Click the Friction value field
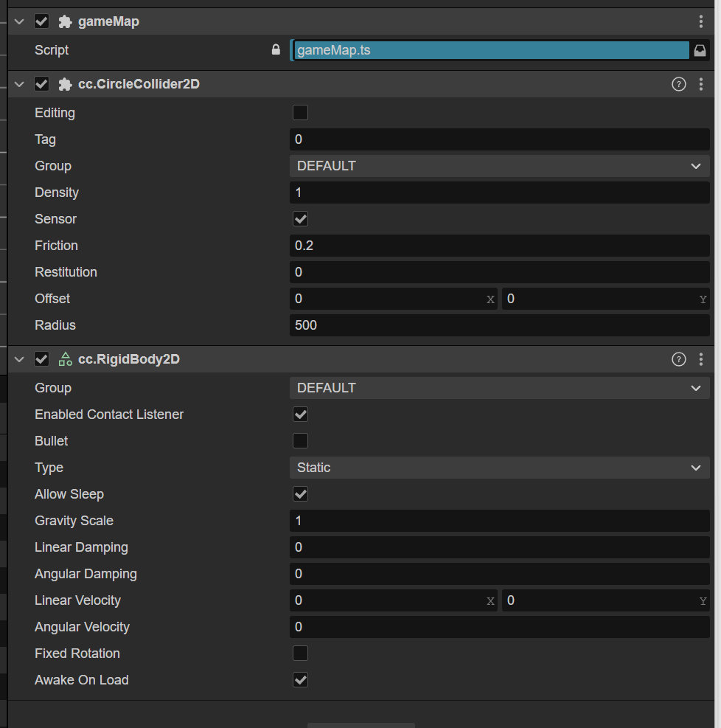The height and width of the screenshot is (728, 721). tap(499, 246)
